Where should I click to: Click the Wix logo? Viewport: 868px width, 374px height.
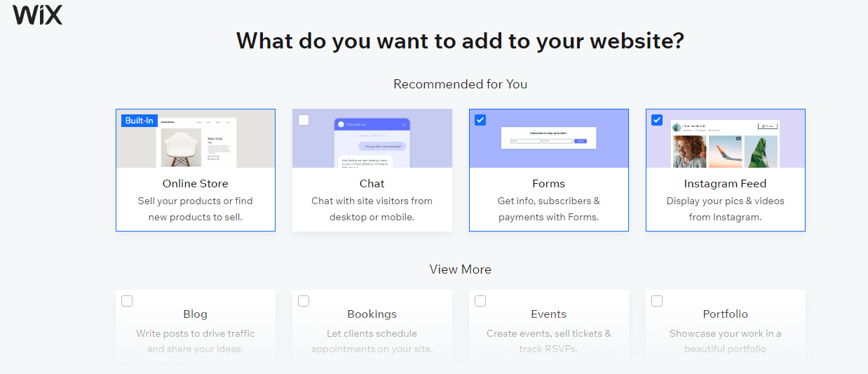[x=38, y=15]
